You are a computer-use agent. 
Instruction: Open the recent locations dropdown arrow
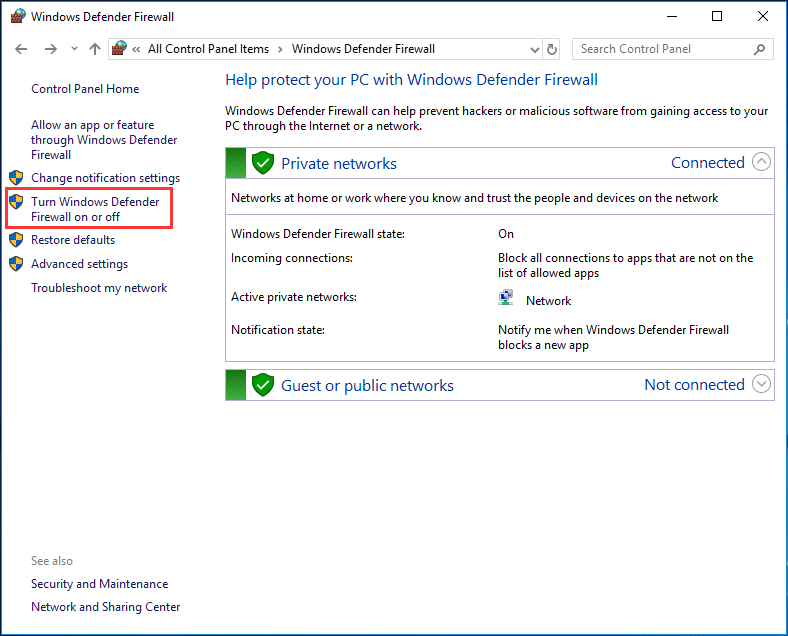point(74,49)
